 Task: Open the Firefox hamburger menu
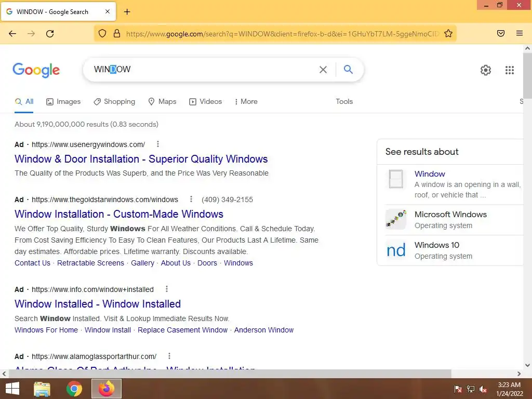coord(519,33)
